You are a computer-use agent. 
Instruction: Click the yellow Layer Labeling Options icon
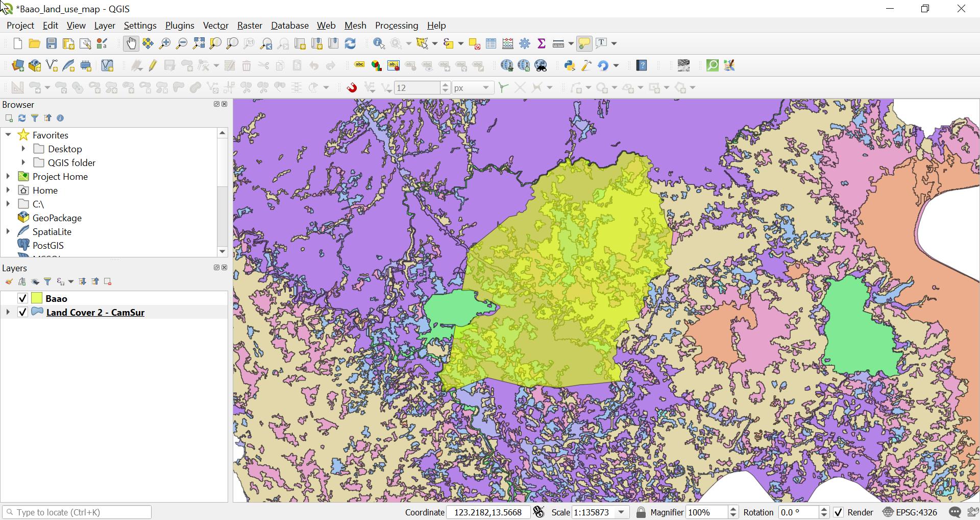(359, 65)
